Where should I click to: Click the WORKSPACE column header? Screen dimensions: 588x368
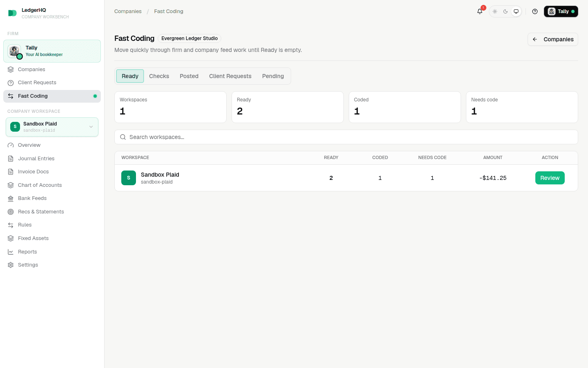pyautogui.click(x=135, y=157)
